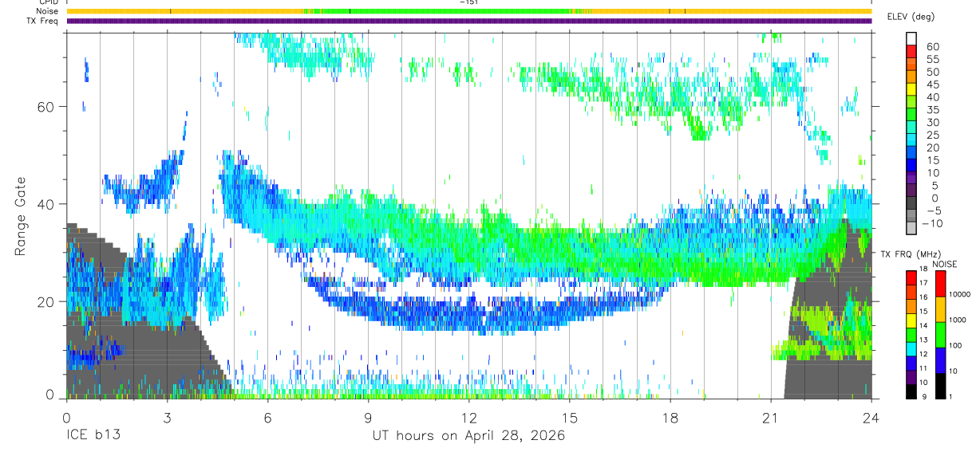The height and width of the screenshot is (452, 980).
Task: Click the purple TX Freq strip above plot
Action: (468, 21)
